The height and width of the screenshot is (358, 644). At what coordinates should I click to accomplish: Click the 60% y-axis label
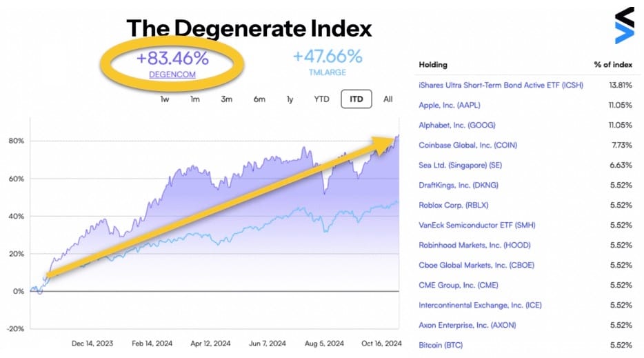[x=16, y=179]
